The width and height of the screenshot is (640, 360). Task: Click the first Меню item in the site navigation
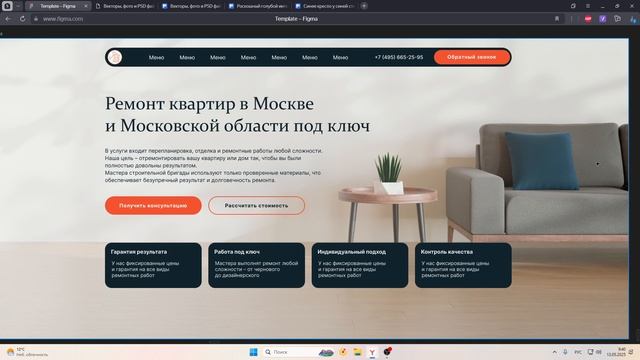(156, 58)
